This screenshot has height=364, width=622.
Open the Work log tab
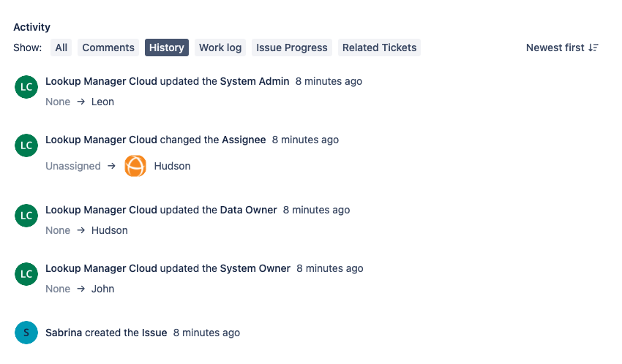click(220, 48)
